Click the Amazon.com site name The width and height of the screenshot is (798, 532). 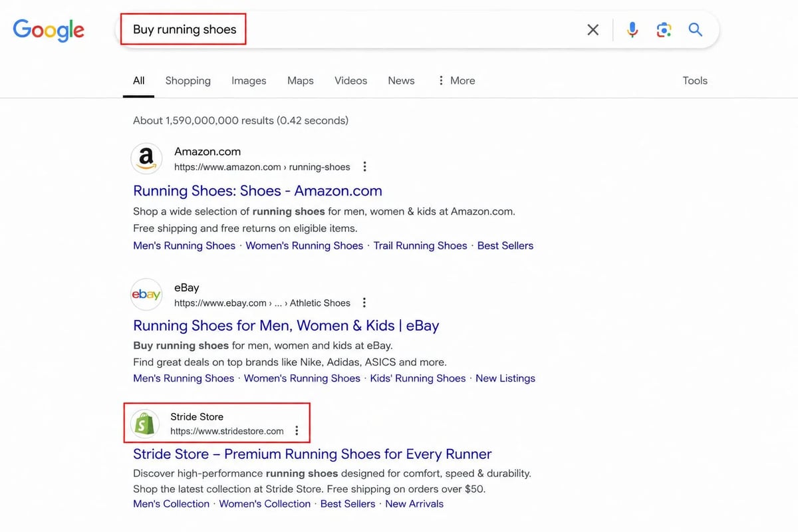[x=207, y=152]
